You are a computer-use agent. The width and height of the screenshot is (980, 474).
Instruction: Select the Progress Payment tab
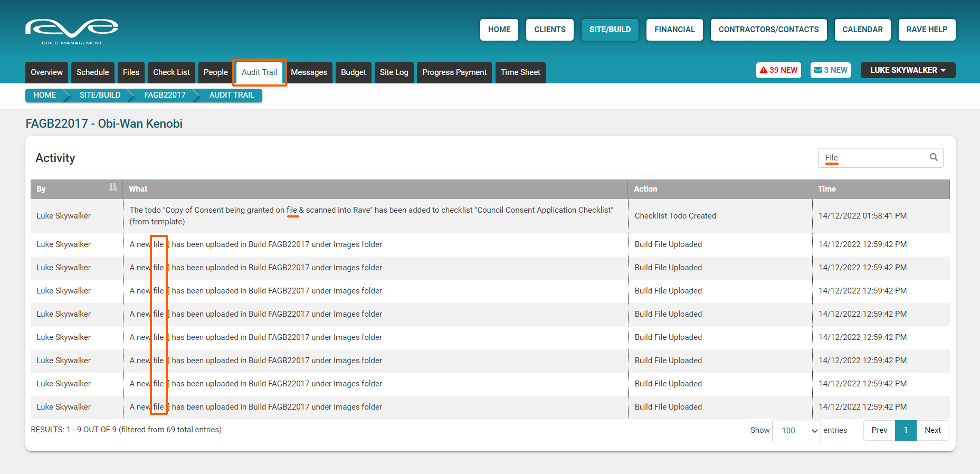[x=454, y=72]
